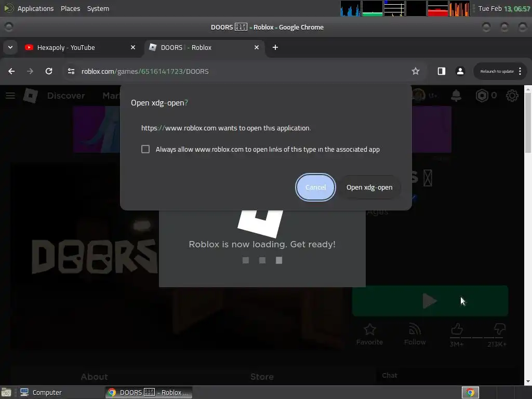Image resolution: width=532 pixels, height=399 pixels.
Task: Click the address bar URL field
Action: (x=237, y=71)
